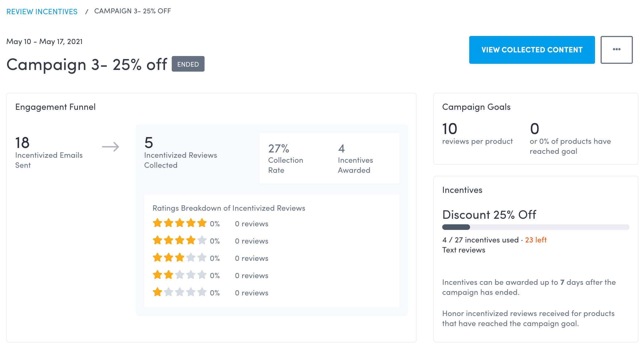
Task: Select the 27% Collection Rate stat
Action: 286,158
